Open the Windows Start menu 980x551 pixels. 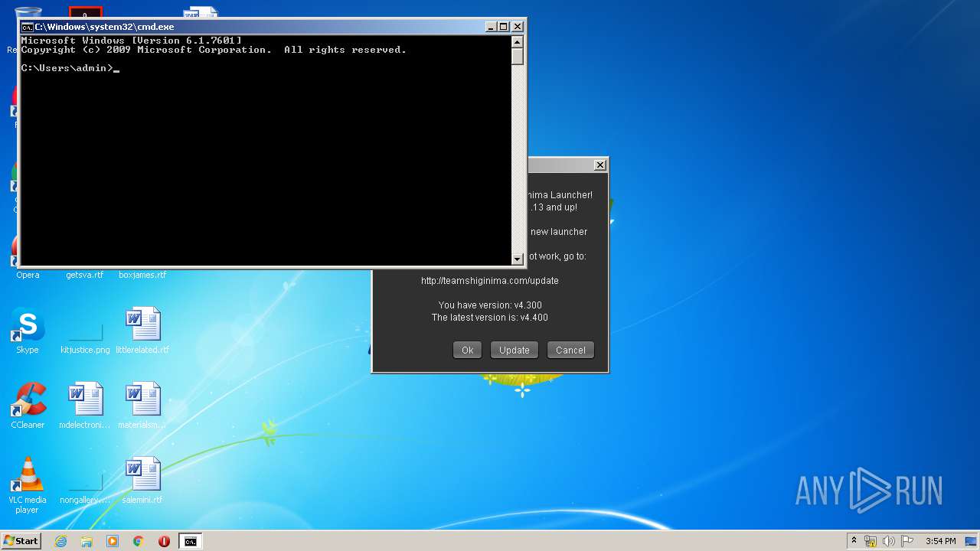pyautogui.click(x=21, y=541)
